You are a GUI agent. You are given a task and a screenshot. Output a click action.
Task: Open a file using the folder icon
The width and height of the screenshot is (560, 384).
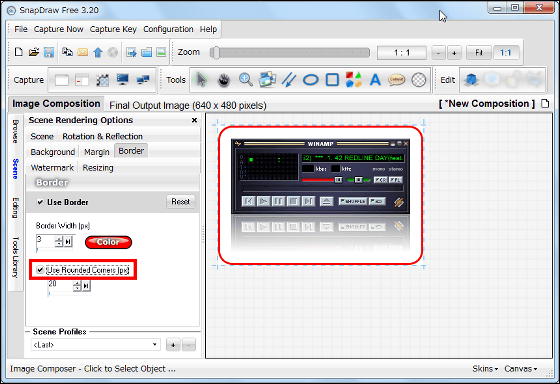[34, 52]
